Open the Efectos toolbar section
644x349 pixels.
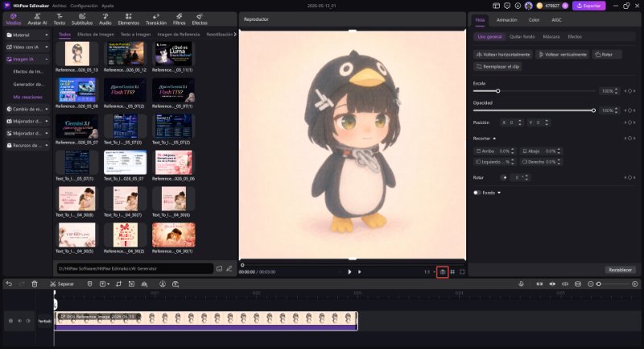[200, 19]
